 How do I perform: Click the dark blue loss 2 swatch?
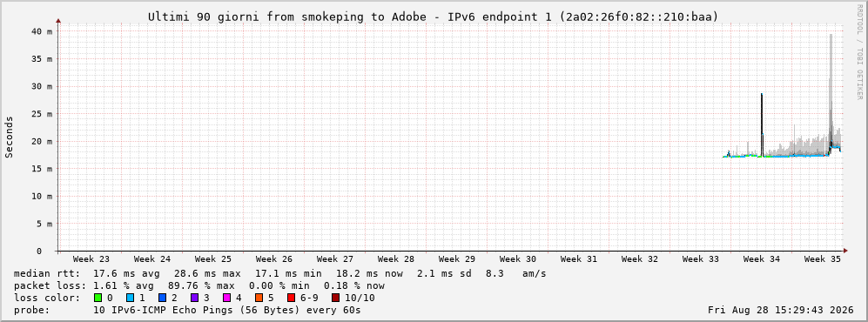[x=162, y=298]
